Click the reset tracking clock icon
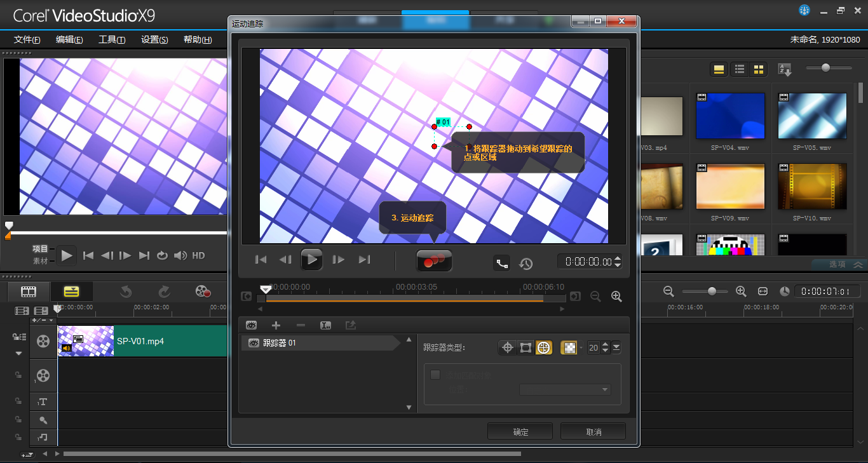 [x=526, y=263]
